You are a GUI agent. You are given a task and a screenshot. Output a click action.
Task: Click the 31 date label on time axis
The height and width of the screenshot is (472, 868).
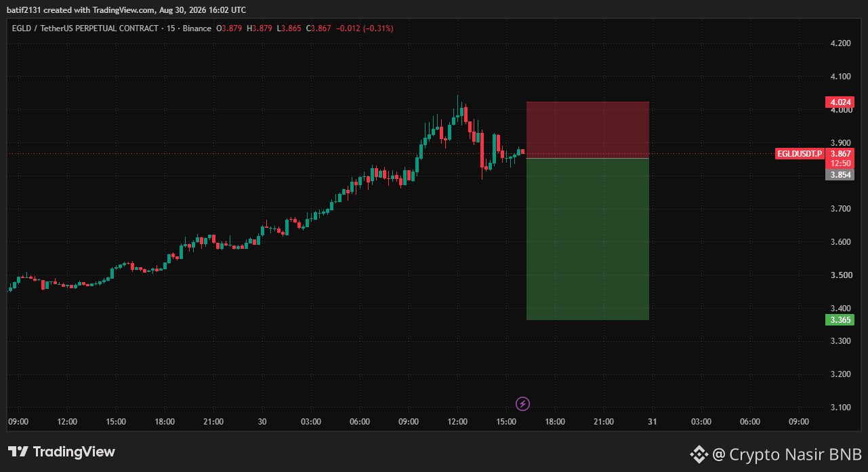[x=653, y=422]
